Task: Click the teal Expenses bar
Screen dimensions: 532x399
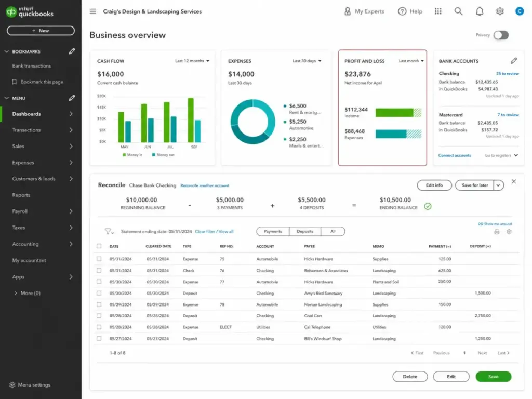Action: click(398, 134)
